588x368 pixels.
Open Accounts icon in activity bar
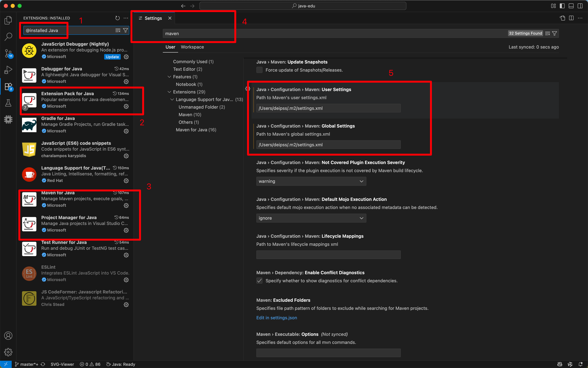8,336
